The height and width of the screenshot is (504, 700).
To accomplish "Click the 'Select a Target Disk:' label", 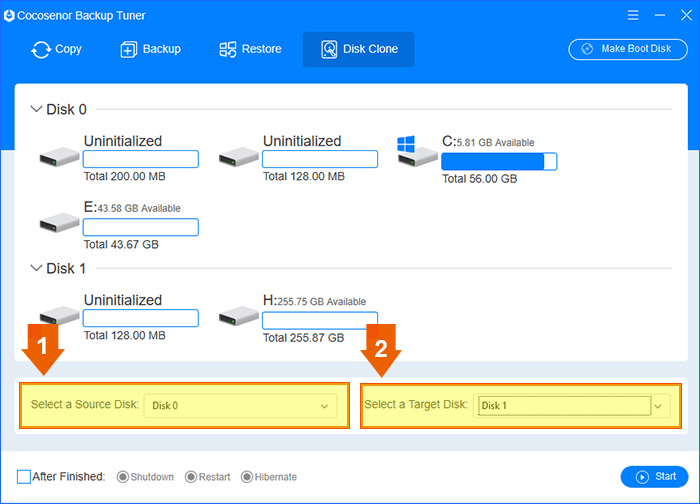I will click(416, 404).
